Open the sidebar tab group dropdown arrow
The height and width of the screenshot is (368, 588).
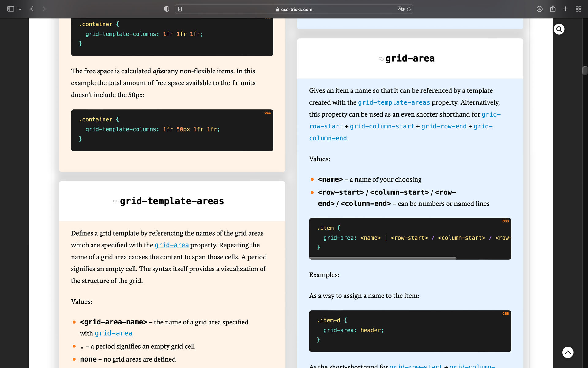coord(20,9)
